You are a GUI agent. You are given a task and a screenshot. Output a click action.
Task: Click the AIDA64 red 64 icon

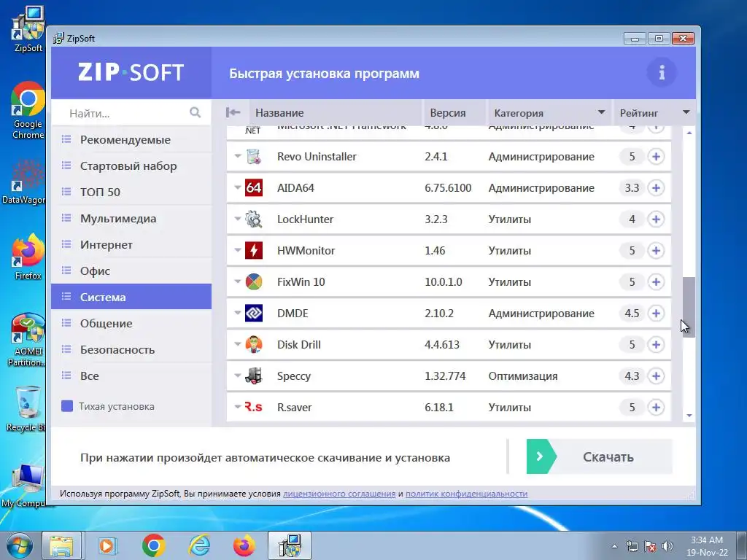point(253,187)
